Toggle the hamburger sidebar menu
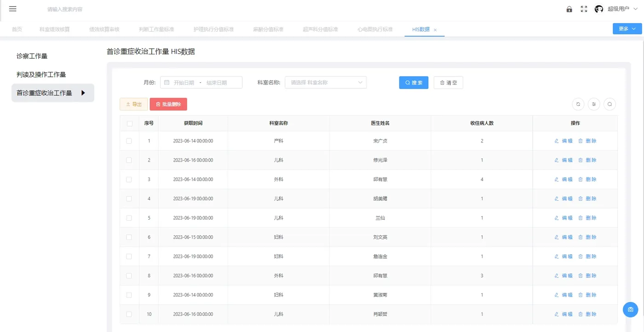Image resolution: width=644 pixels, height=332 pixels. point(13,9)
